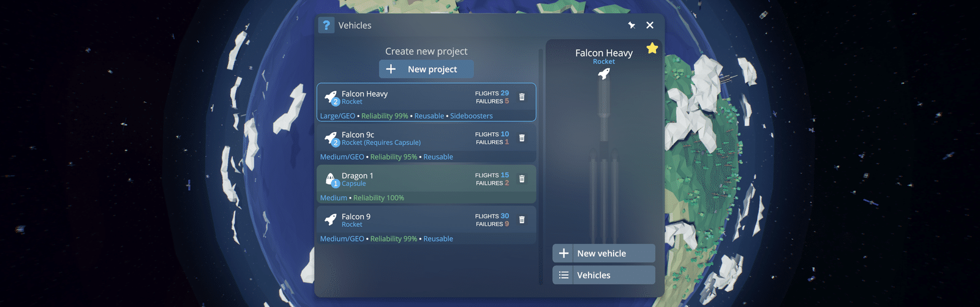
Task: Select the Falcon 9c project row
Action: point(426,143)
